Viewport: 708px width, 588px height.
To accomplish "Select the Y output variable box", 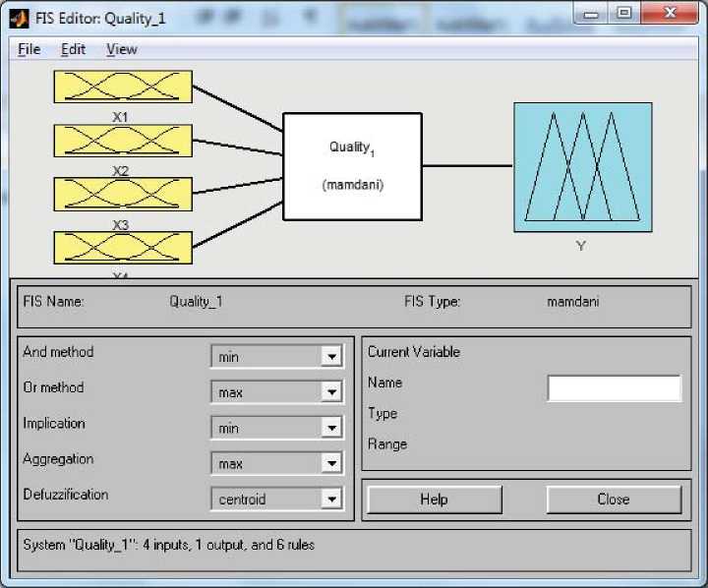I will point(582,167).
